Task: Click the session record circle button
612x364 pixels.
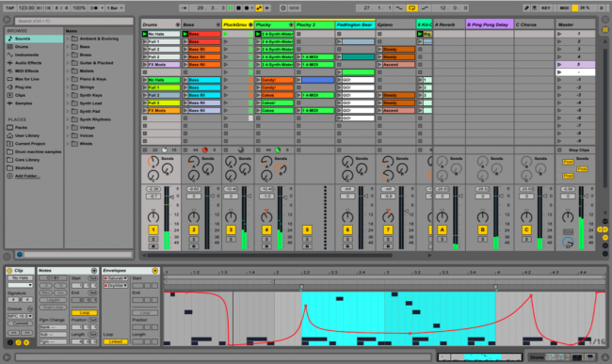Action: tap(283, 8)
